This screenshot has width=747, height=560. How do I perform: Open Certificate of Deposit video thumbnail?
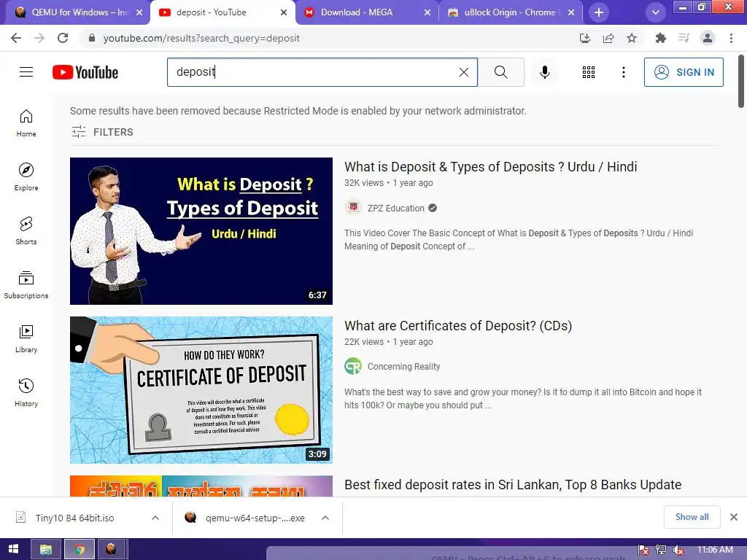(201, 390)
